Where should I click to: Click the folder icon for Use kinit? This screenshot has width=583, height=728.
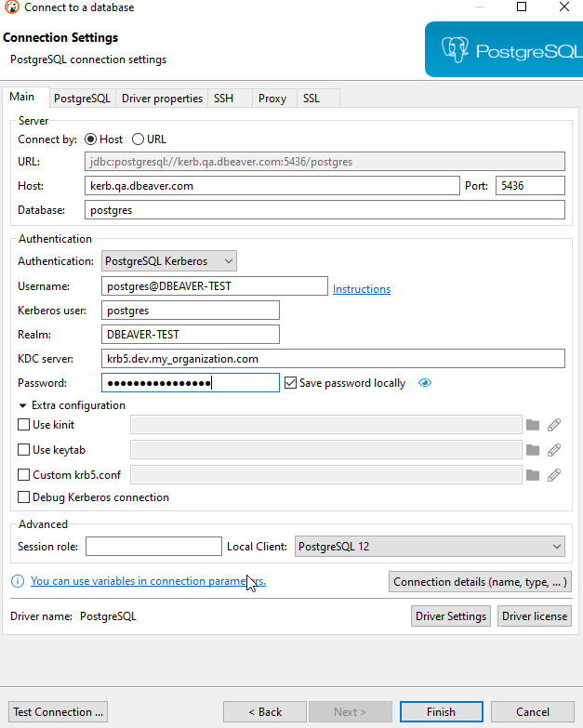point(533,425)
